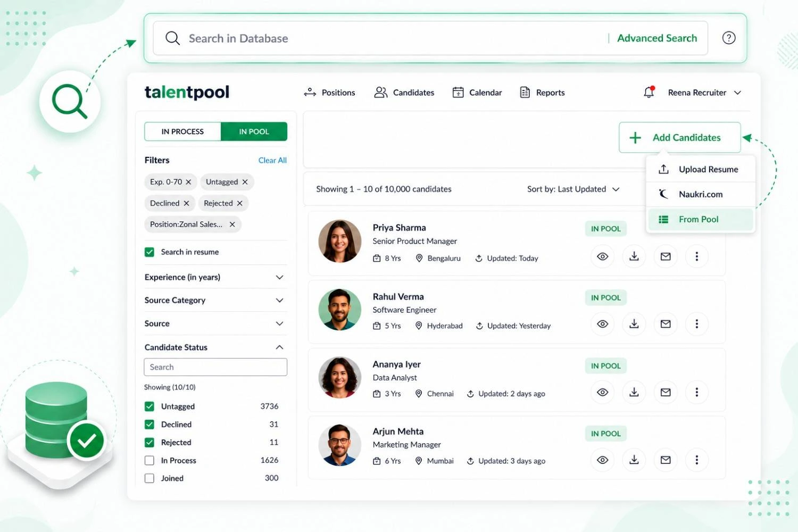Email Ananya Iyer via envelope icon
Viewport: 798px width, 532px height.
coord(666,392)
